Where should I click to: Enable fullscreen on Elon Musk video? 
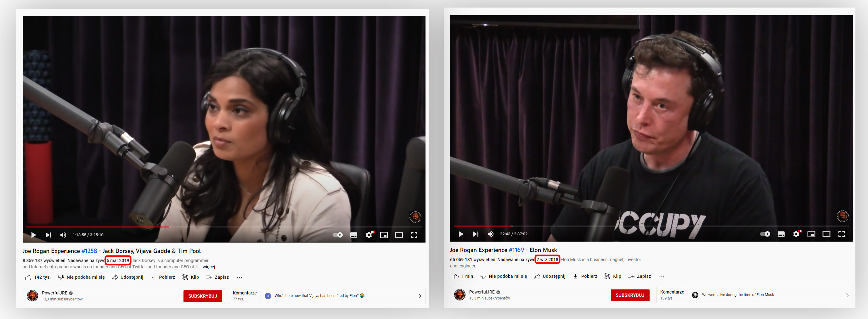point(841,234)
